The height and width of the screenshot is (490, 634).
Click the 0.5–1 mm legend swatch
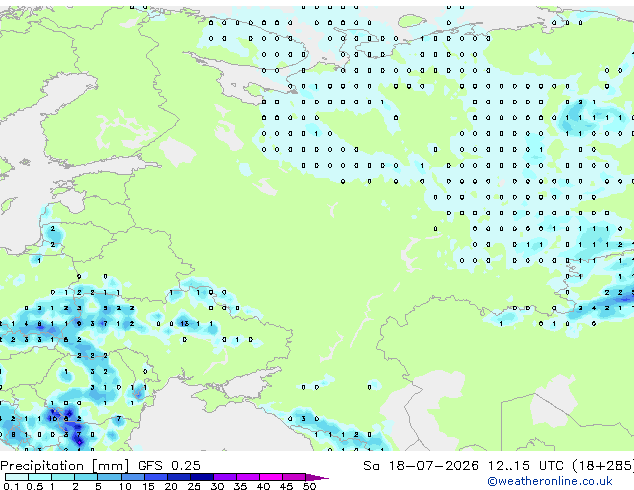pyautogui.click(x=40, y=477)
